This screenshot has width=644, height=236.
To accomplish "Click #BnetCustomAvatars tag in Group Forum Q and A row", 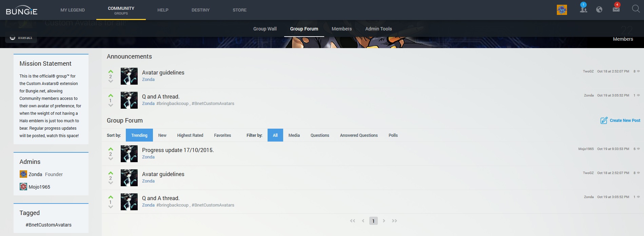I will 213,205.
